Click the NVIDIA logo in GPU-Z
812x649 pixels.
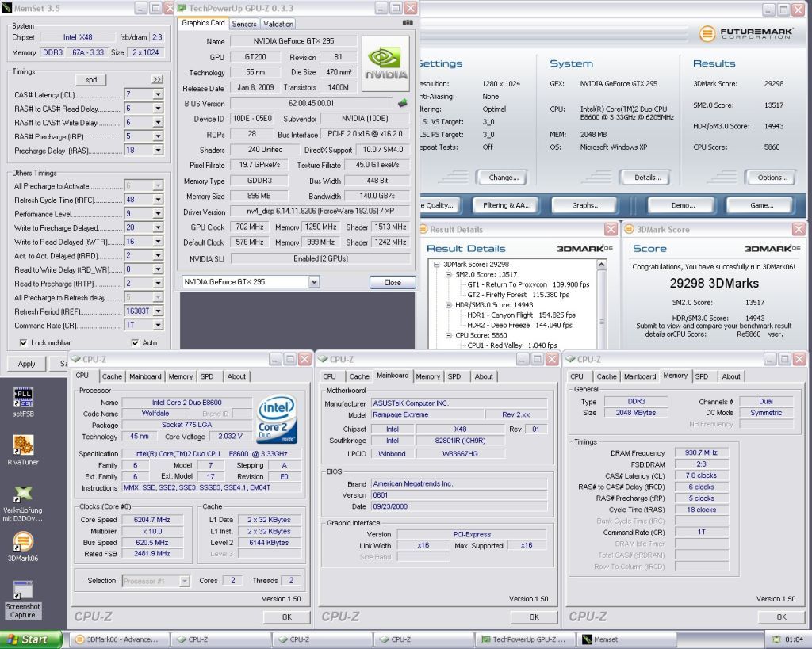(x=385, y=62)
